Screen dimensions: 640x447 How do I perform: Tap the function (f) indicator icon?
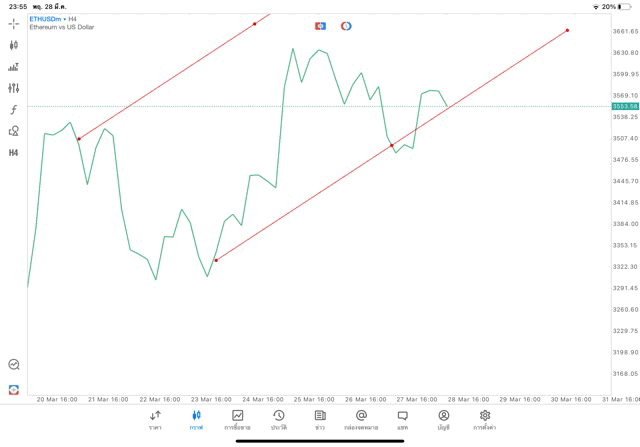coord(14,110)
